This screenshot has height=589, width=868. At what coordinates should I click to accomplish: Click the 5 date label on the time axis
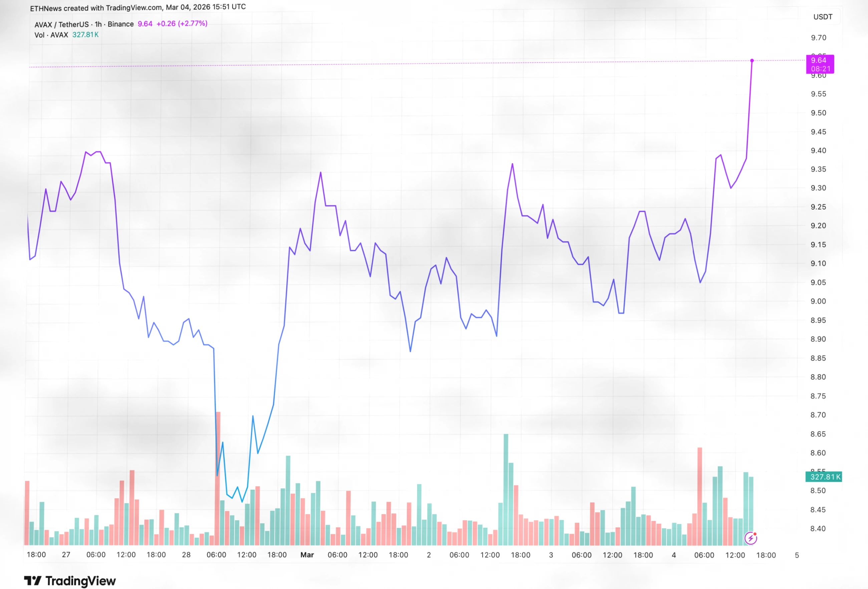pos(797,555)
